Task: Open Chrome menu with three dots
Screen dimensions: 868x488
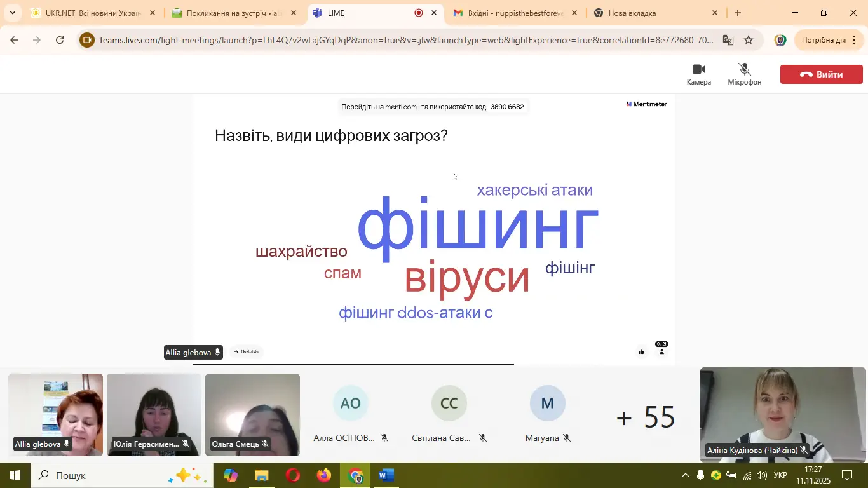Action: [854, 40]
